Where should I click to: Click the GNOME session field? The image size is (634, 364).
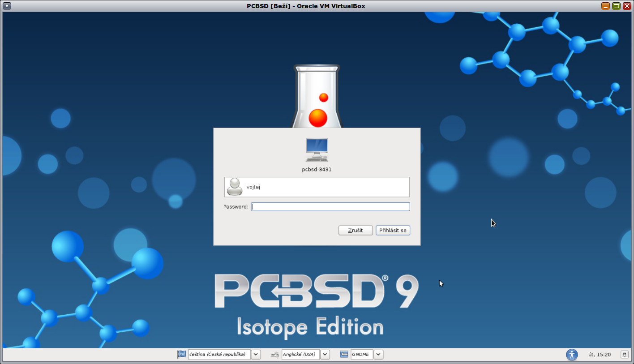362,355
